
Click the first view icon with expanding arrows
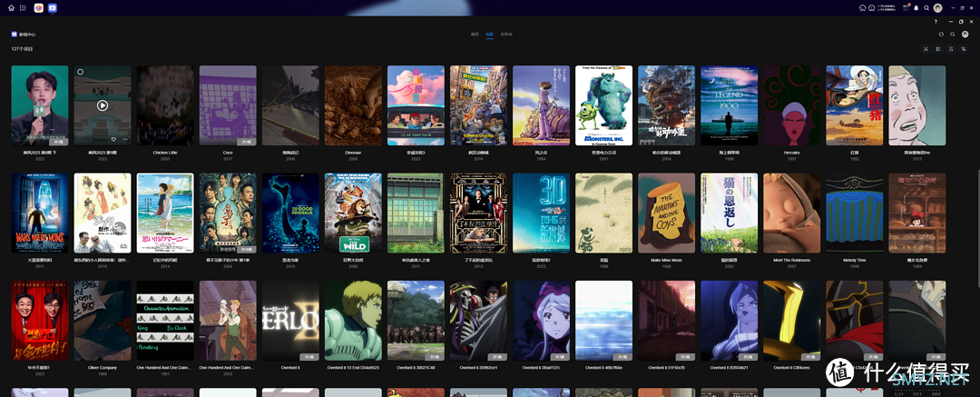click(x=926, y=49)
